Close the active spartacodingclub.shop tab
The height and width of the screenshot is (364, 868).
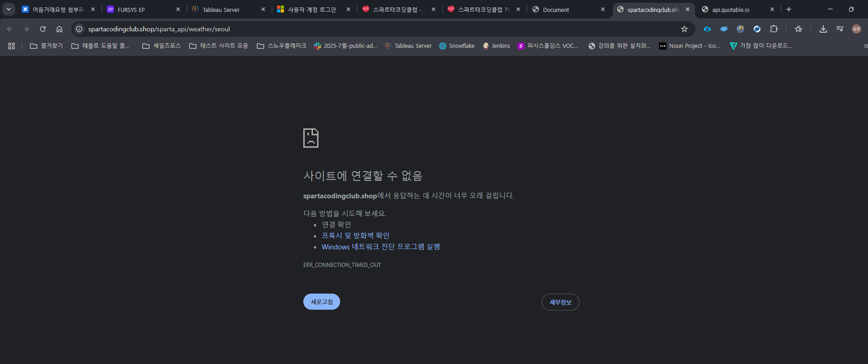click(688, 9)
